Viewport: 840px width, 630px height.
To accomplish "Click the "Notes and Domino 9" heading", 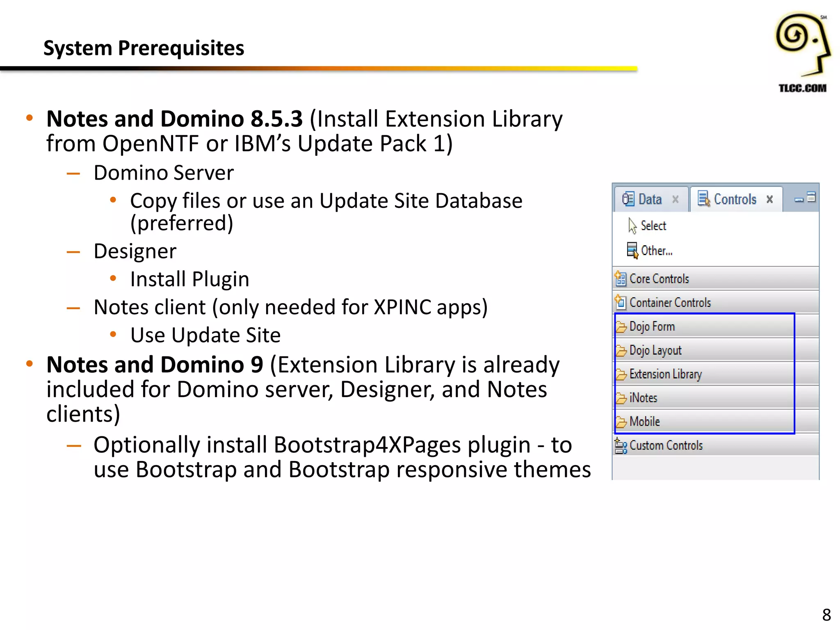I will 155,365.
